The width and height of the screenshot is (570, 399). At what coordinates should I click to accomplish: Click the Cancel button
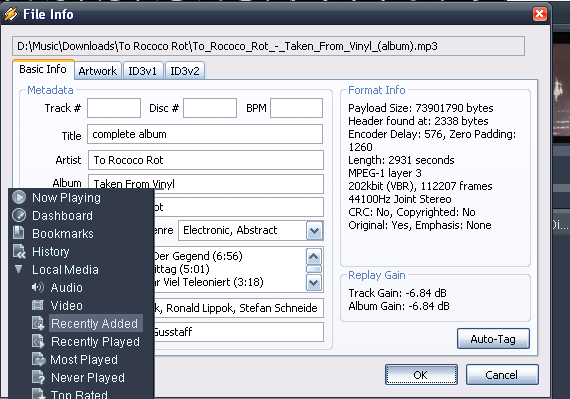(x=502, y=375)
